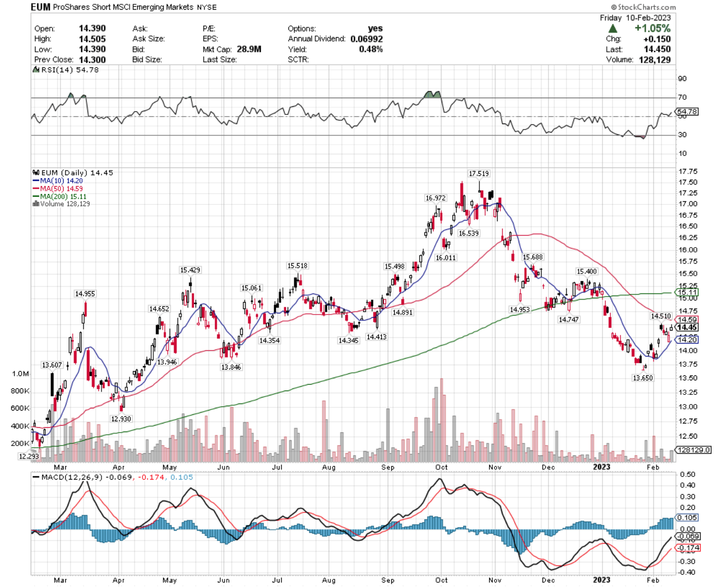Click the +1.05% percent change value
This screenshot has width=718, height=588.
pos(653,29)
